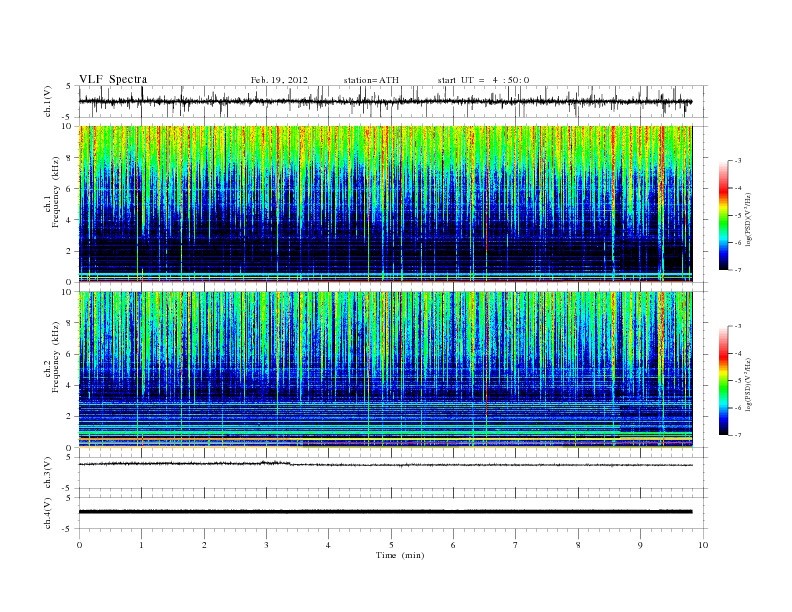Screen dimensions: 792x612
Task: Click the ch.2 PSD color scale bar
Action: 723,380
